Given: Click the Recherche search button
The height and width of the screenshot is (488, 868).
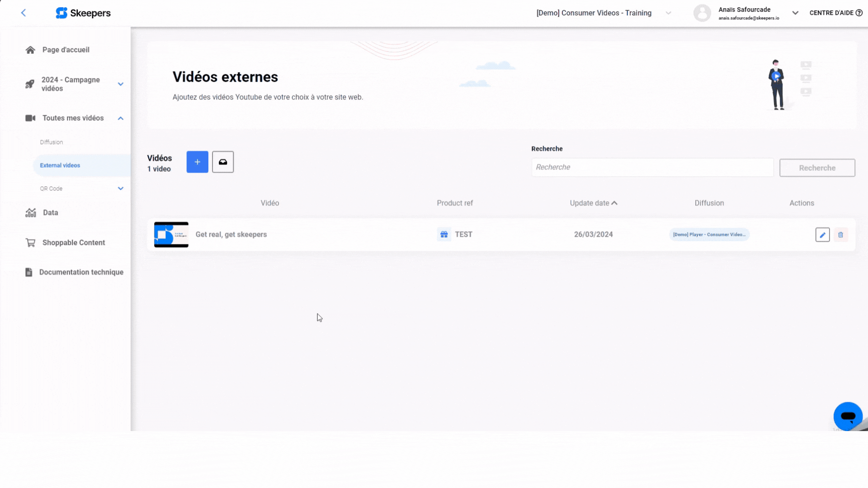Looking at the screenshot, I should pyautogui.click(x=817, y=168).
